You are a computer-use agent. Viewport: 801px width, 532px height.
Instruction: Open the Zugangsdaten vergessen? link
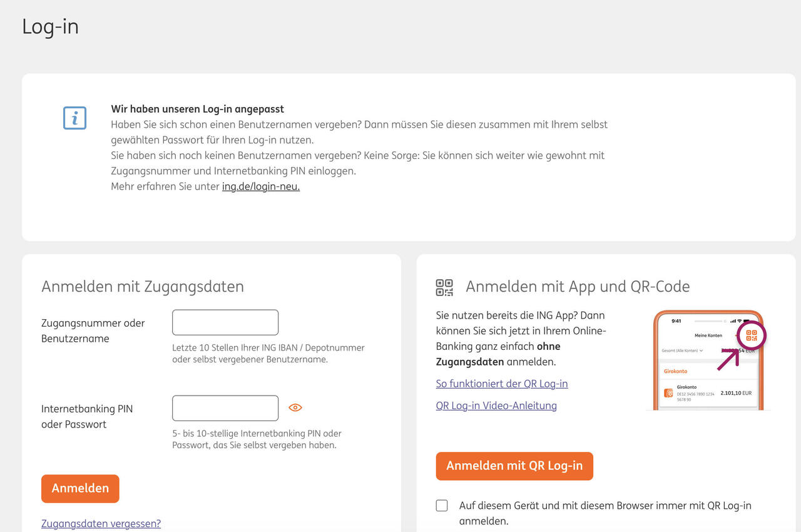[x=101, y=523]
